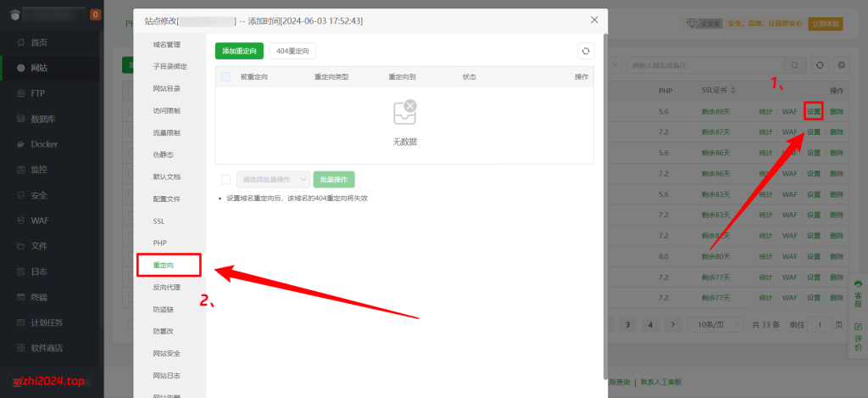Select the 反向代理 tab in dialog menu
Image resolution: width=868 pixels, height=398 pixels.
(x=166, y=288)
